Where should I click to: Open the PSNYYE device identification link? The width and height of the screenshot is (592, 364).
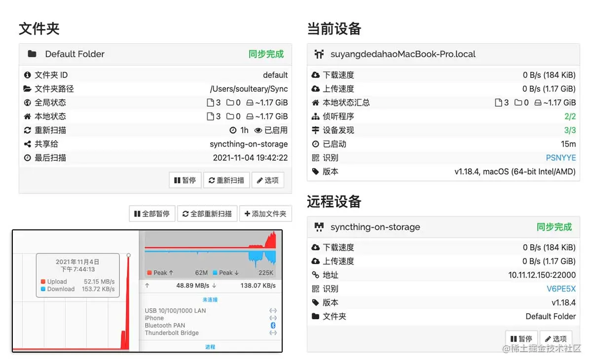coord(560,158)
